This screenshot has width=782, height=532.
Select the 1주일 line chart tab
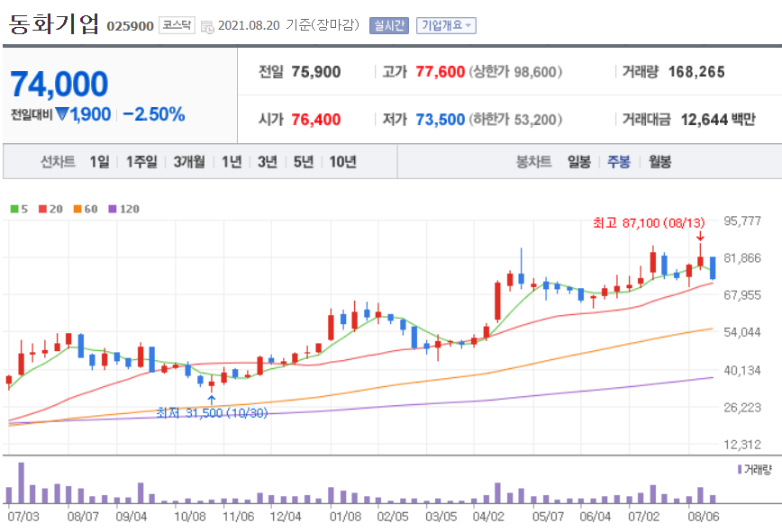tap(141, 161)
